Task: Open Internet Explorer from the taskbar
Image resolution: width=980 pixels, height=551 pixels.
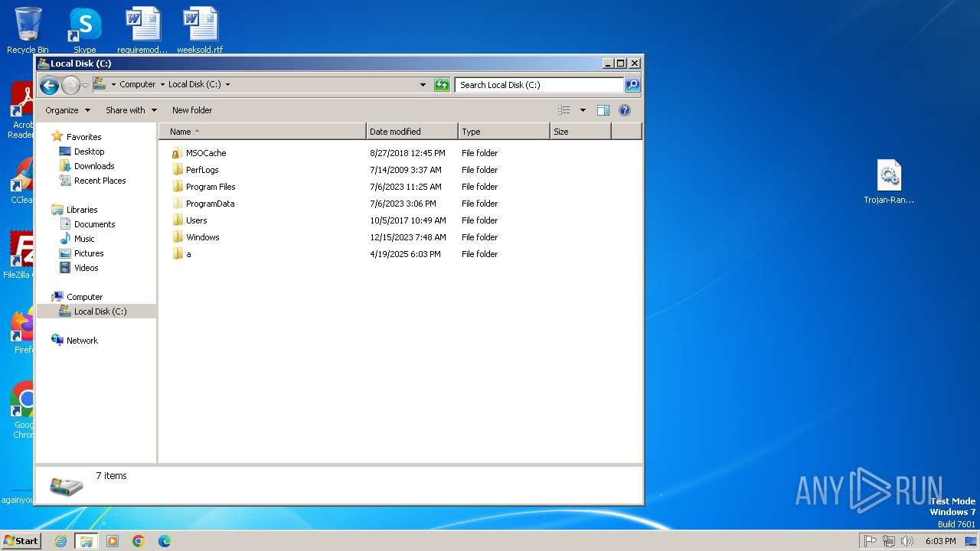Action: [61, 541]
